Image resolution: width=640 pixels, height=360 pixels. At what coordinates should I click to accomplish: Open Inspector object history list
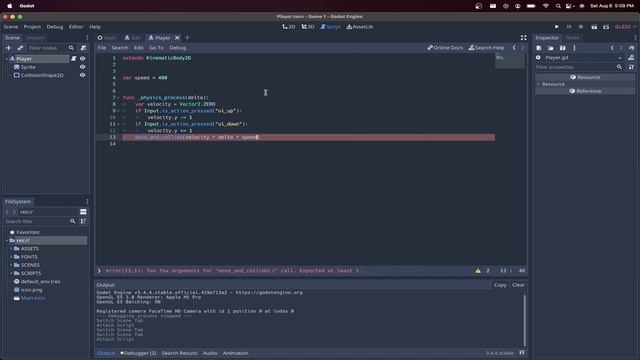(631, 48)
